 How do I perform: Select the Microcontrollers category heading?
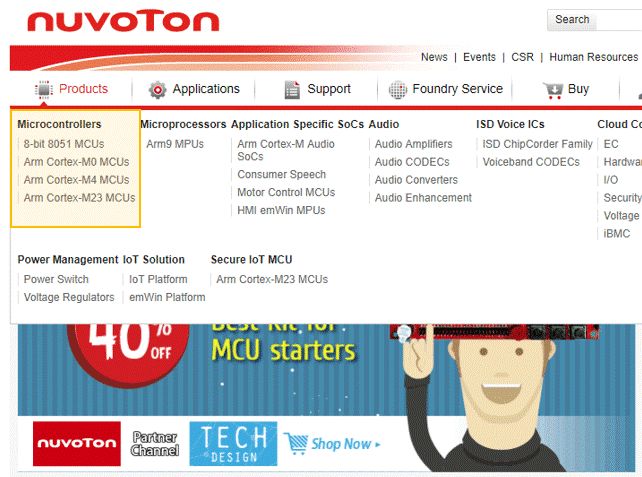pyautogui.click(x=59, y=124)
